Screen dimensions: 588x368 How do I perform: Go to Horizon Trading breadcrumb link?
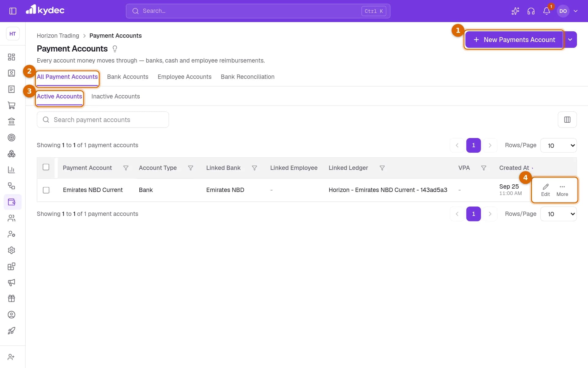[58, 36]
